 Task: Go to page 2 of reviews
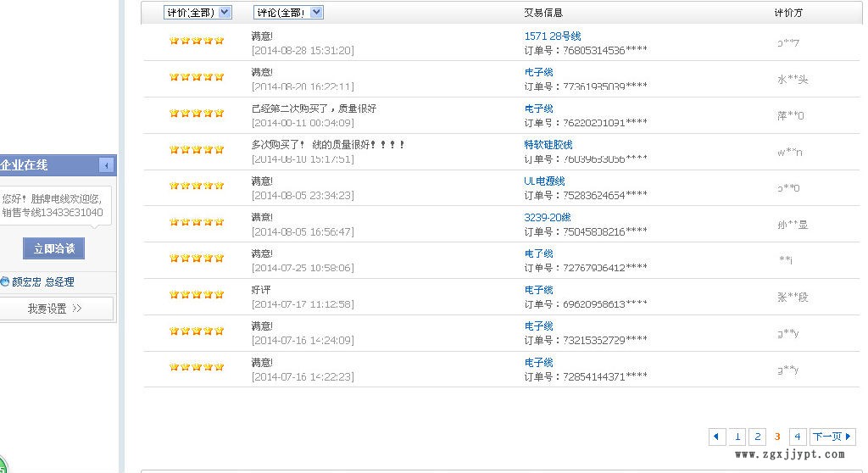point(757,437)
